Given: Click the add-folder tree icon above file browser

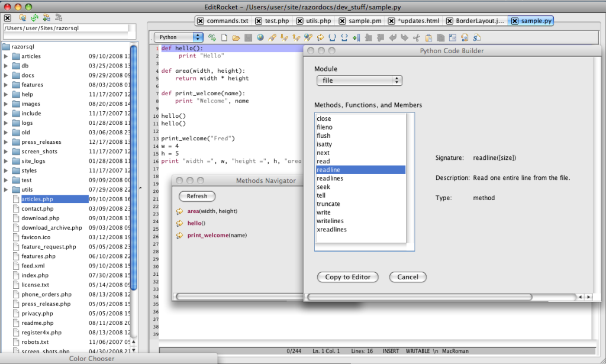Looking at the screenshot, I should [x=47, y=18].
